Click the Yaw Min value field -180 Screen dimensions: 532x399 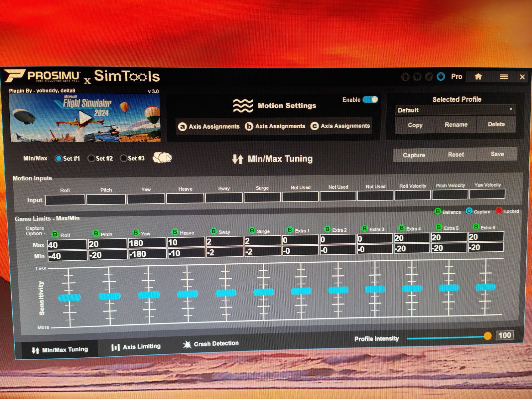(147, 254)
